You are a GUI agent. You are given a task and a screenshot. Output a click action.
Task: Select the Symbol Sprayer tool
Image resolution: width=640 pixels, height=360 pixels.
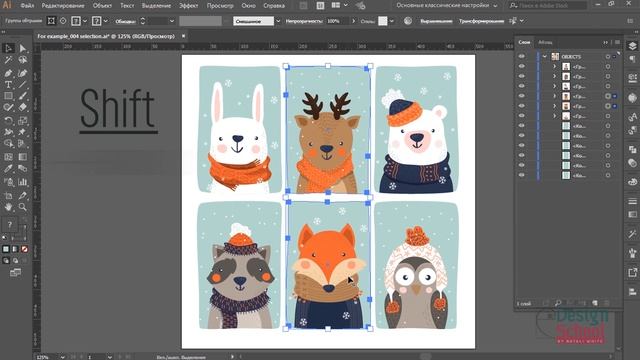(8, 182)
